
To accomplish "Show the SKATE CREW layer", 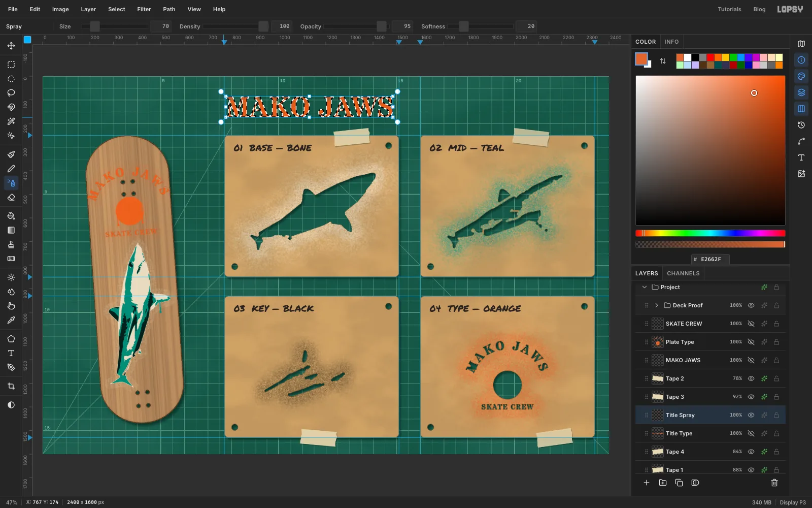I will (x=751, y=324).
